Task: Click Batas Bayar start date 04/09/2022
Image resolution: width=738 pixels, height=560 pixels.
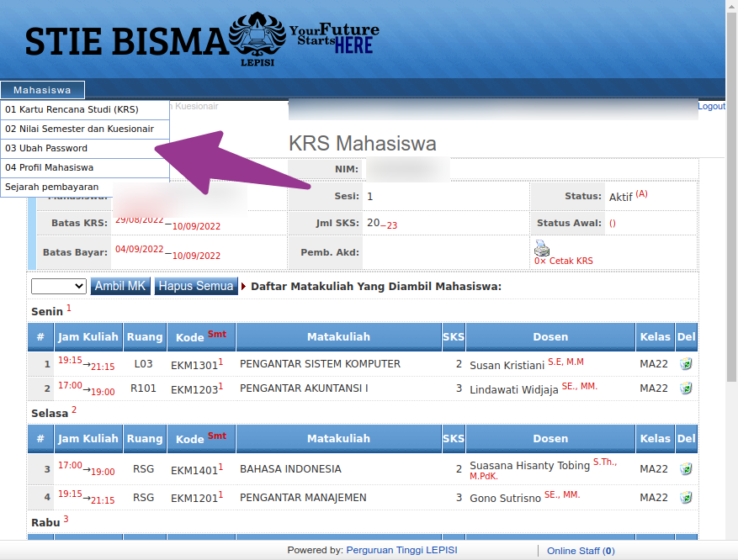Action: (x=140, y=249)
